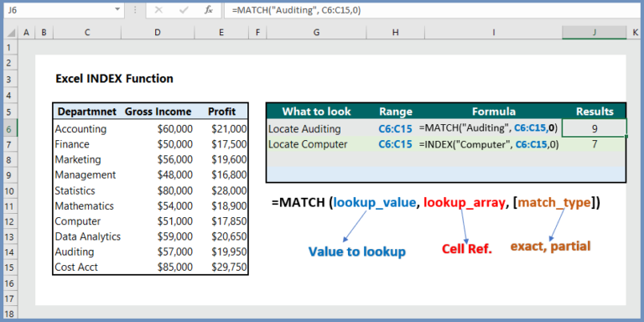Select the Auditing department cell
Viewport: 644px width, 322px height.
87,252
